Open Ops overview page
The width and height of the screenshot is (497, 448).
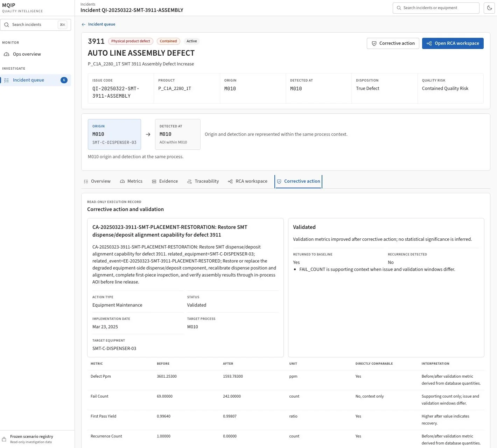35,54
